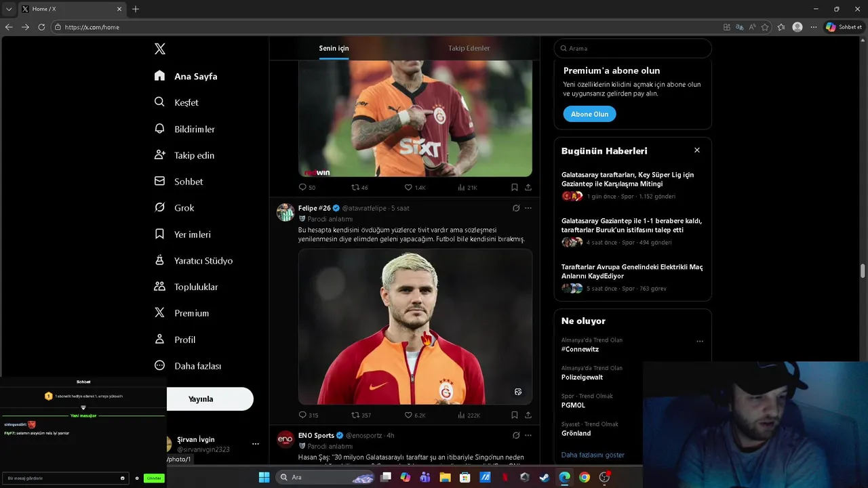
Task: Expand Daha fazlası menu
Action: pyautogui.click(x=188, y=366)
